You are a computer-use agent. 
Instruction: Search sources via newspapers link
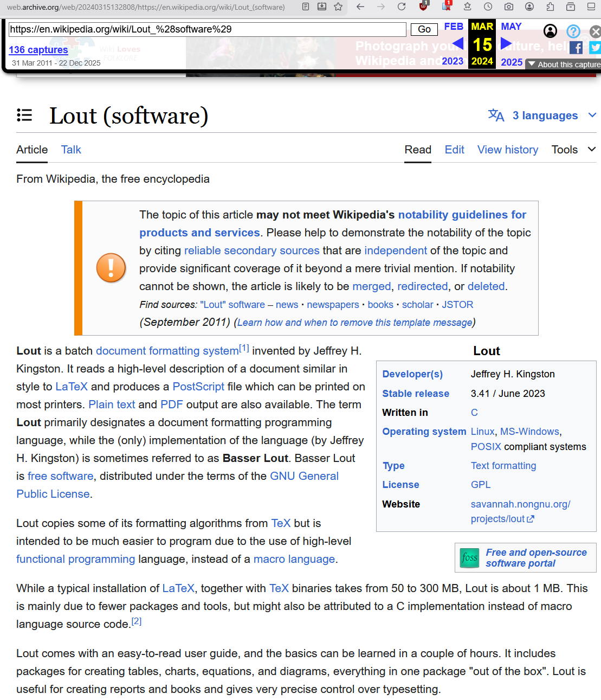(x=333, y=305)
